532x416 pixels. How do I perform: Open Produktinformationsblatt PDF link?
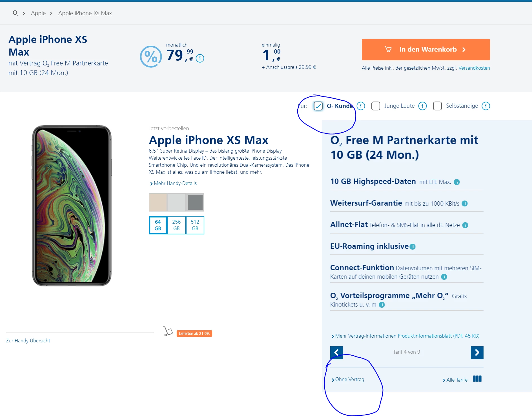(x=438, y=336)
